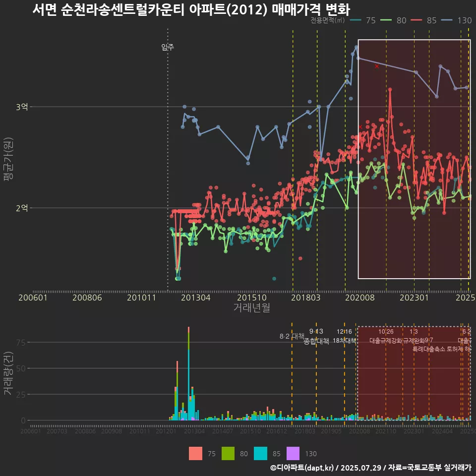This screenshot has width=476, height=476.
Task: Click the purple 130 swatch in the bottom legend
Action: [x=293, y=454]
